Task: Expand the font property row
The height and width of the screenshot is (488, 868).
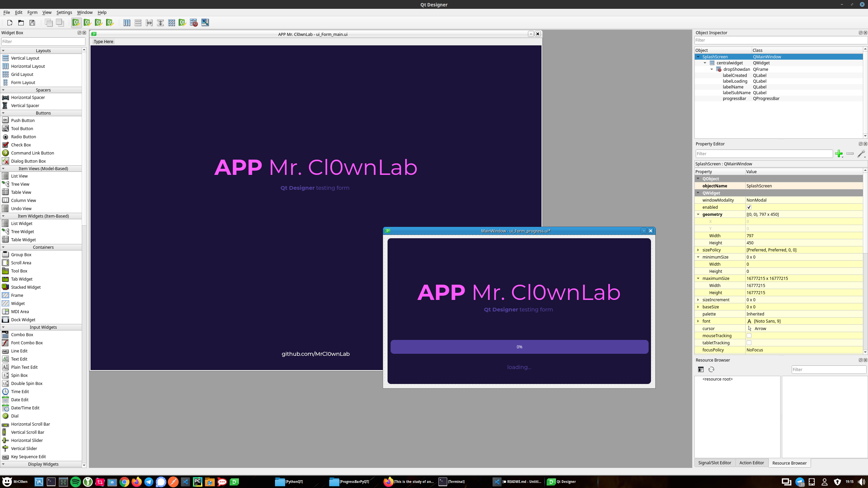Action: pyautogui.click(x=698, y=321)
